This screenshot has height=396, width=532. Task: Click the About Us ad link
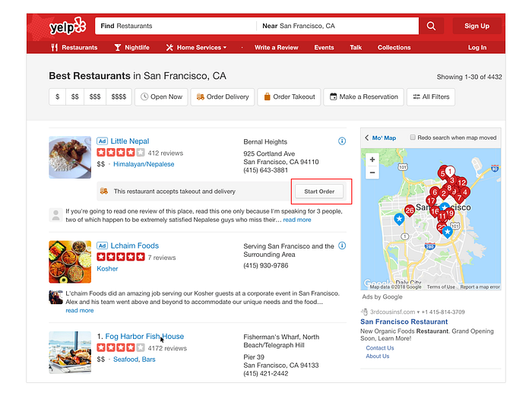click(378, 356)
